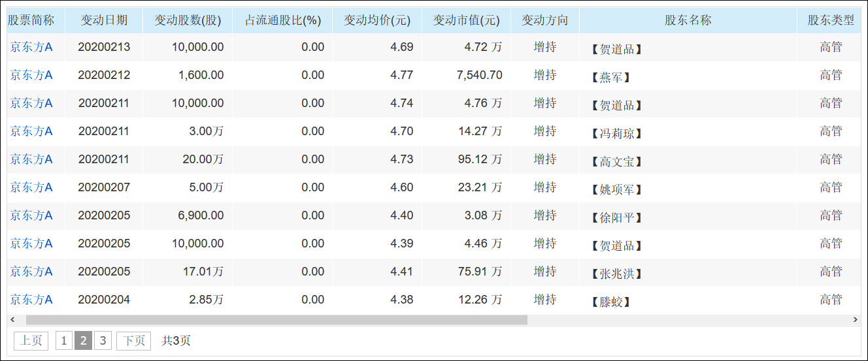Go to the previous page (上页)
This screenshot has width=868, height=361.
[31, 341]
